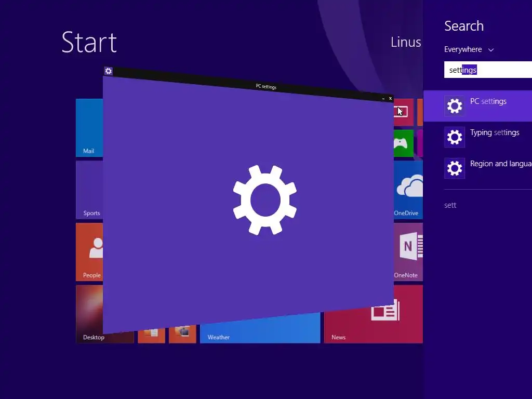Expand the Everywhere search scope dropdown
Image resolution: width=532 pixels, height=399 pixels.
click(x=469, y=49)
